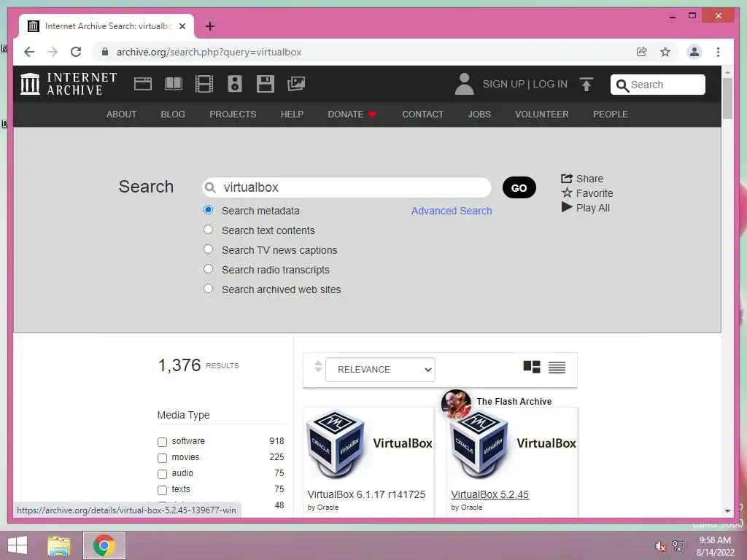Click the black GO search button
This screenshot has height=560, width=747.
point(519,187)
